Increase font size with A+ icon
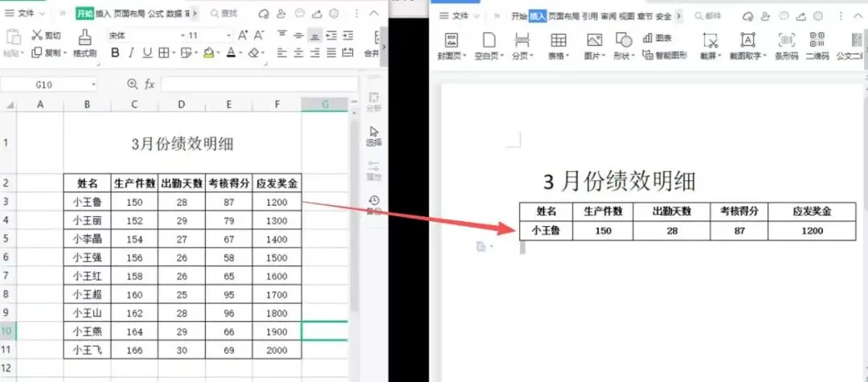 click(243, 35)
